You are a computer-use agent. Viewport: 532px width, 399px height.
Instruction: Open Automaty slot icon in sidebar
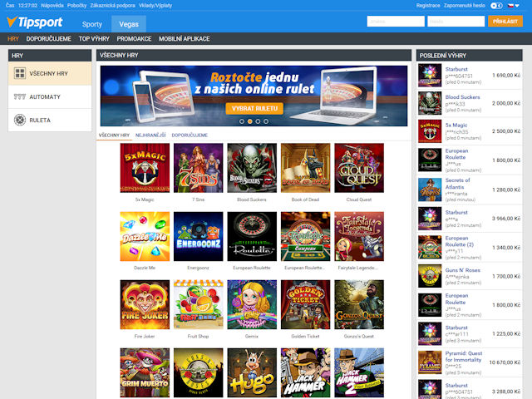click(20, 96)
